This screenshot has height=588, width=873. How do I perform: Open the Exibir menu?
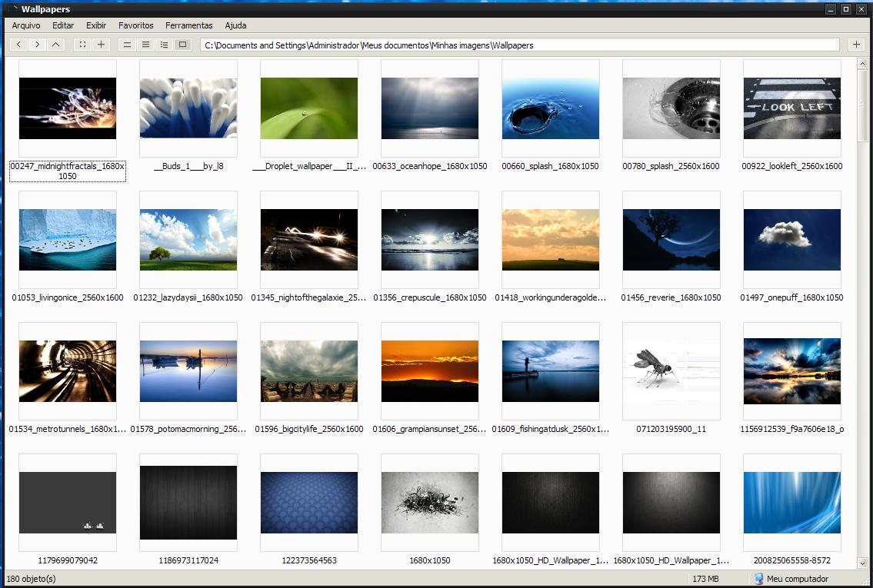tap(96, 25)
